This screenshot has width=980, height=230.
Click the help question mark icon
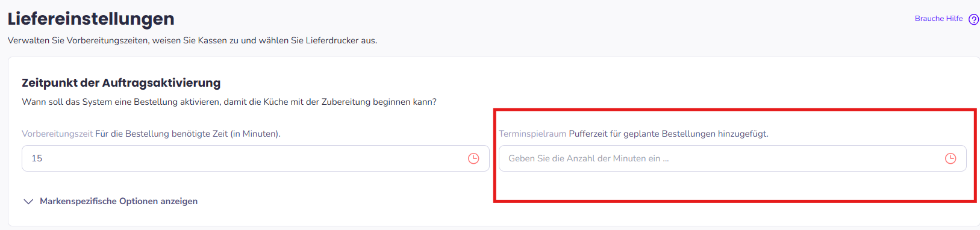click(973, 19)
